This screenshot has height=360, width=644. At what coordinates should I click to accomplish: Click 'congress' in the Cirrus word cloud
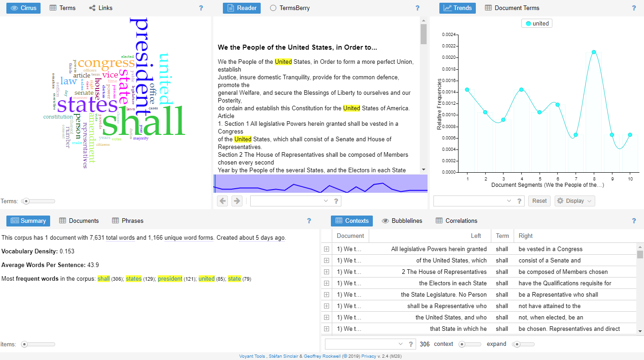[x=106, y=63]
